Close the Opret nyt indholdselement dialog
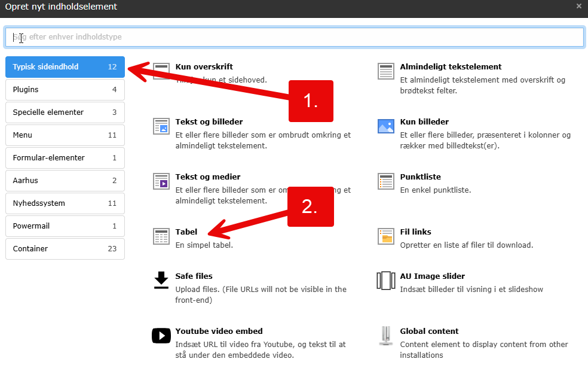Screen dimensions: 588x365 tap(578, 7)
